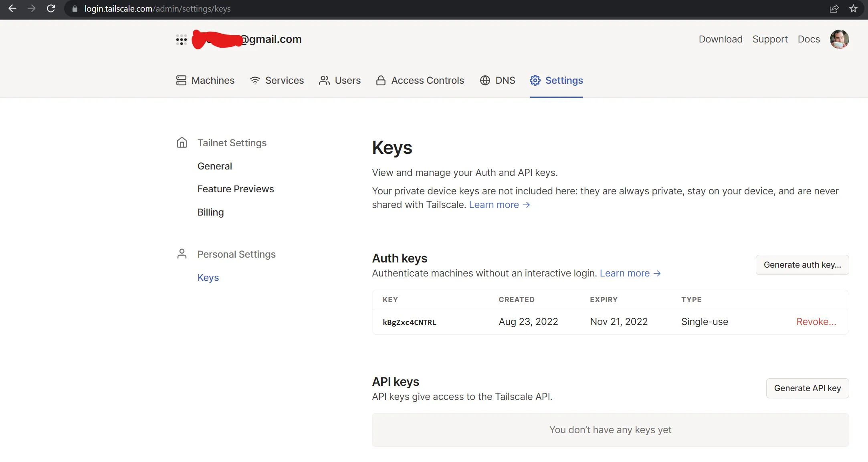Open Feature Previews settings
Viewport: 868px width, 462px height.
pyautogui.click(x=236, y=189)
